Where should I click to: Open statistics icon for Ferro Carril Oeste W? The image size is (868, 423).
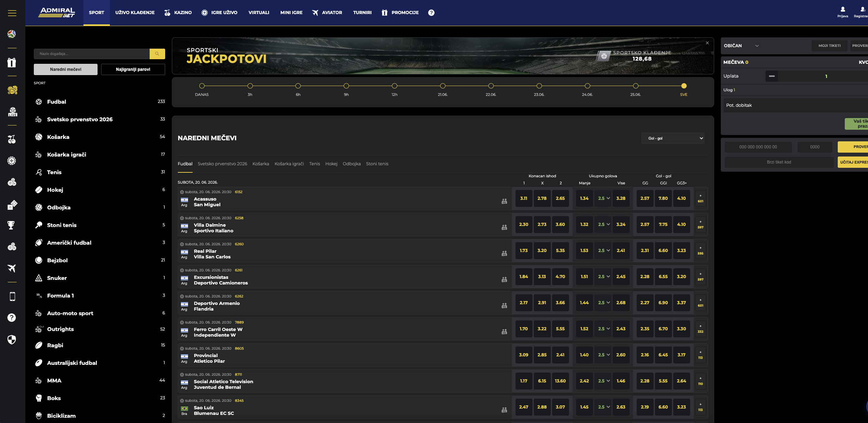(504, 332)
